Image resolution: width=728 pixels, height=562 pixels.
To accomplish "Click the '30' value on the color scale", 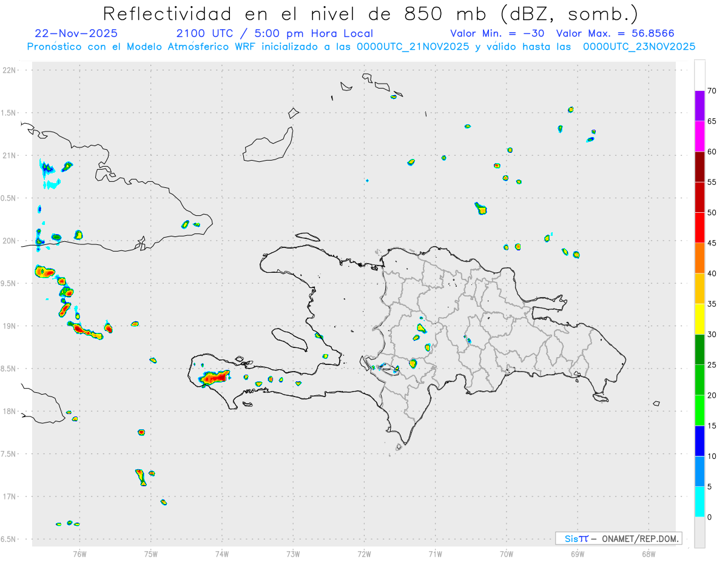I will pos(712,335).
